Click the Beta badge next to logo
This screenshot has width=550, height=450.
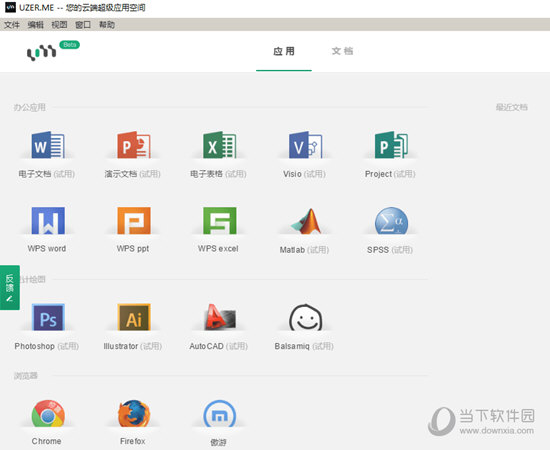tap(70, 45)
